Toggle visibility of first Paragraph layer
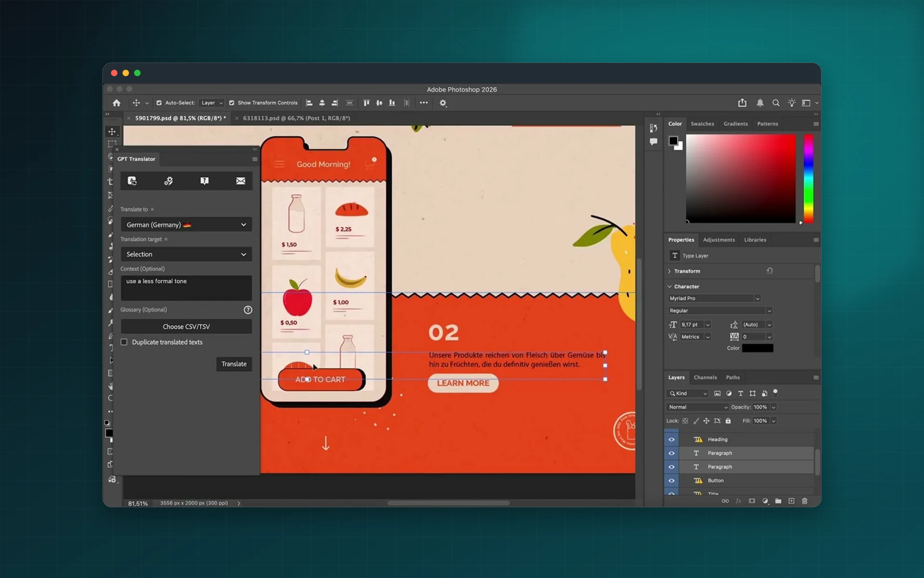This screenshot has height=578, width=924. (x=671, y=453)
